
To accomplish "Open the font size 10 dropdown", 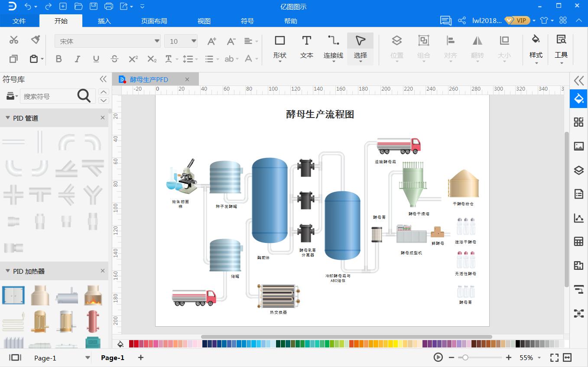I will pos(192,40).
